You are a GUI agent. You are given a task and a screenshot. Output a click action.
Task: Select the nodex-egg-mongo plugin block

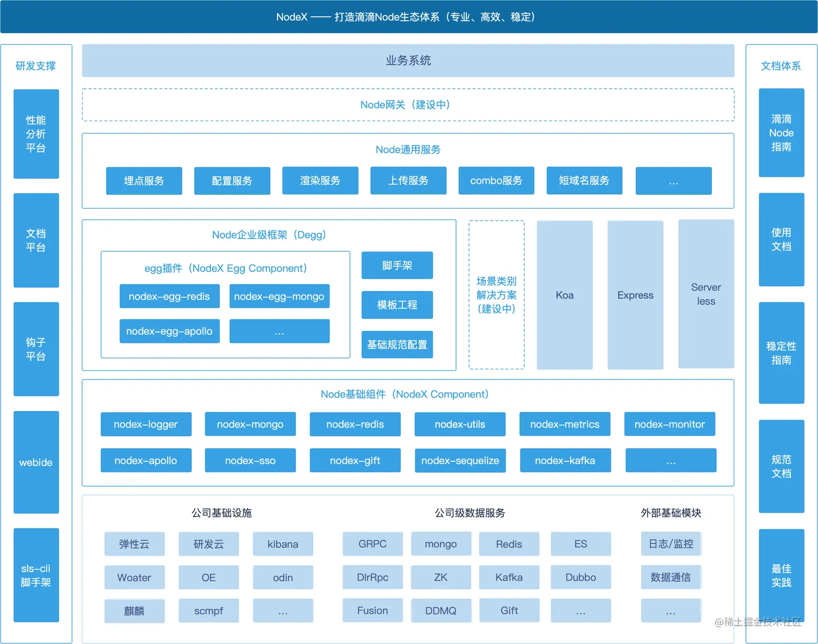point(279,296)
